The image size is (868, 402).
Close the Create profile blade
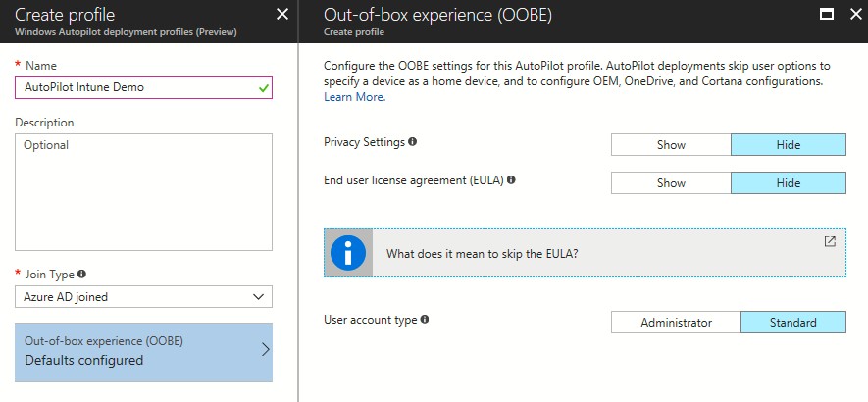282,14
